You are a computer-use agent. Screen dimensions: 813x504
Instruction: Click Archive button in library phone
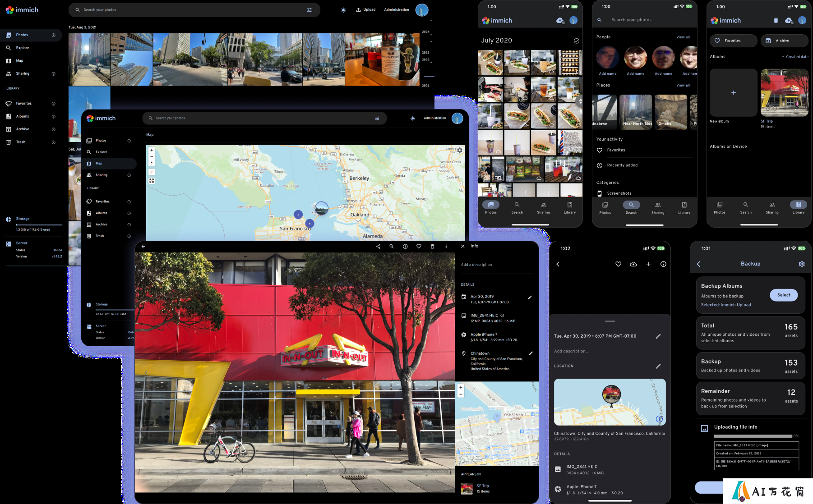click(785, 41)
